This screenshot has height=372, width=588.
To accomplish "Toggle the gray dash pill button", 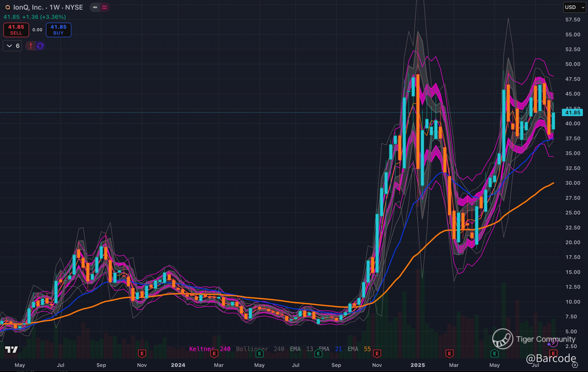I will coord(95,7).
